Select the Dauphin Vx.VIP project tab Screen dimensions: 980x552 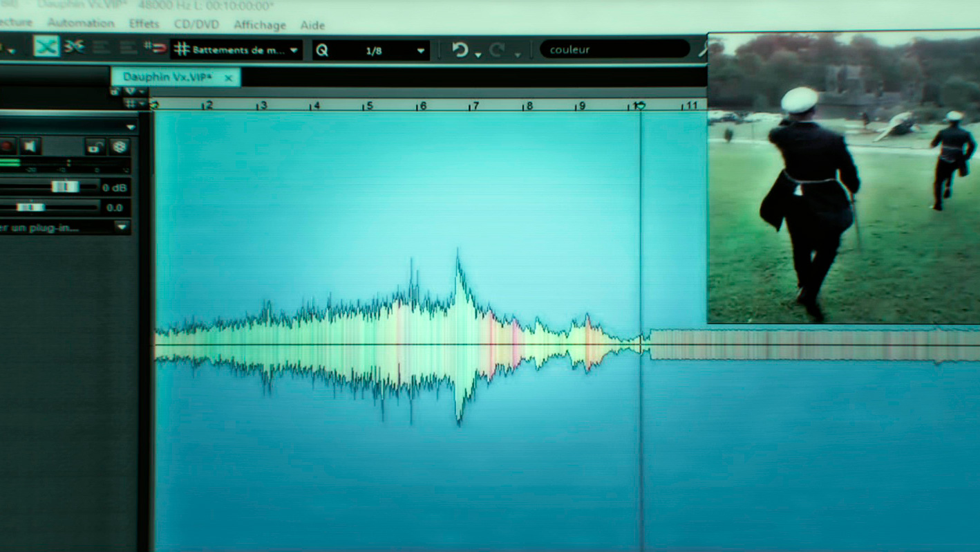(167, 77)
